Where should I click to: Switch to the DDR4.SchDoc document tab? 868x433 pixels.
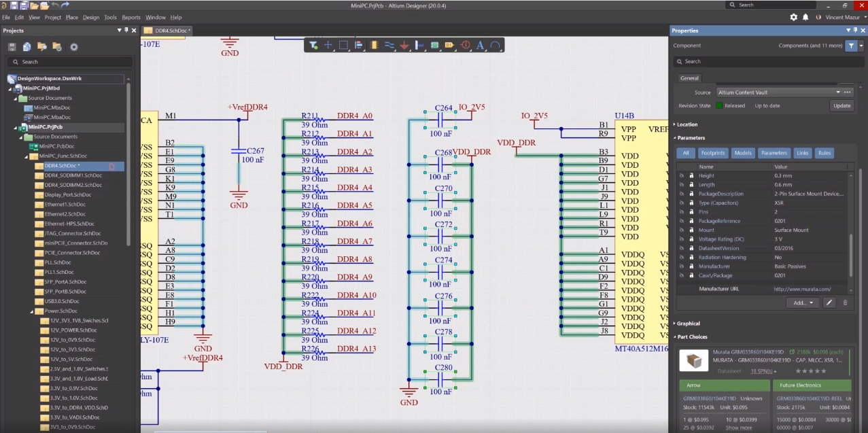point(168,31)
